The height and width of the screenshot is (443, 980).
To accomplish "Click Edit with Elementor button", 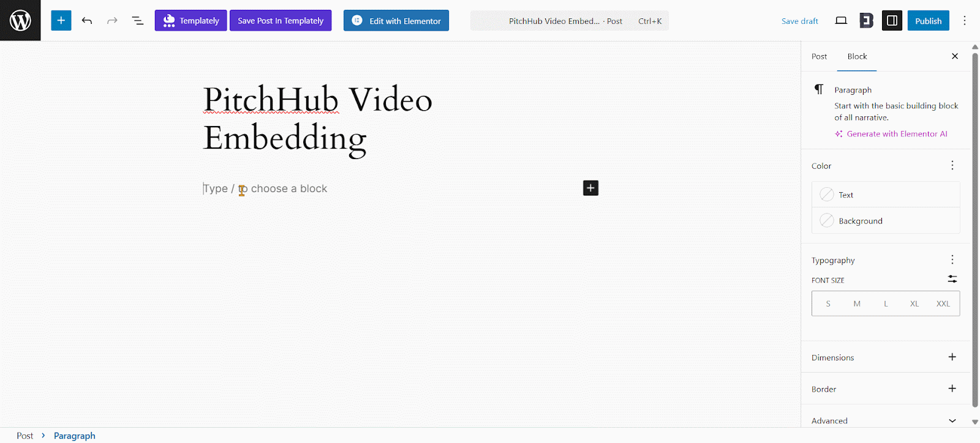I will click(x=396, y=20).
